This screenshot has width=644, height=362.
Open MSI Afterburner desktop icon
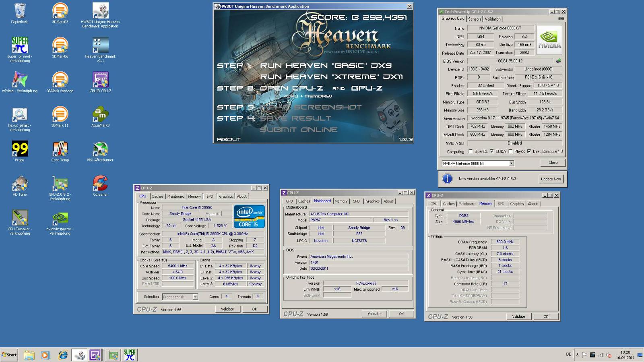[x=100, y=149]
